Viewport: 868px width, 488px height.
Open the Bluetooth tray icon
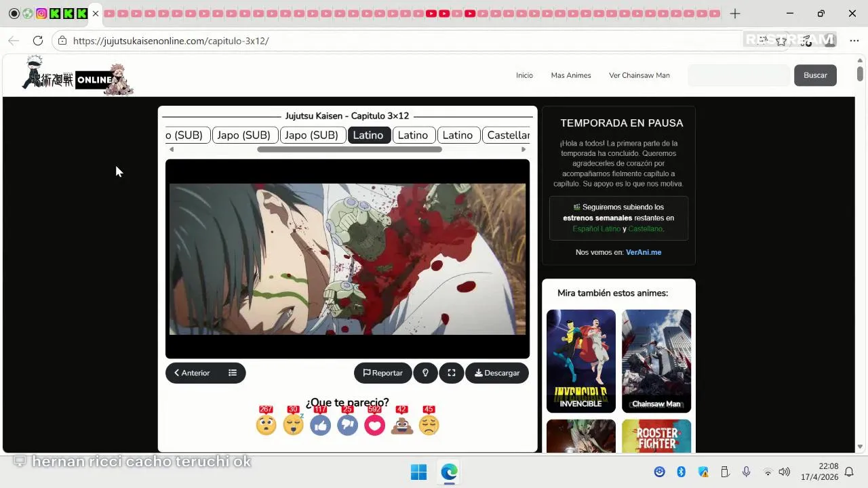pyautogui.click(x=682, y=472)
